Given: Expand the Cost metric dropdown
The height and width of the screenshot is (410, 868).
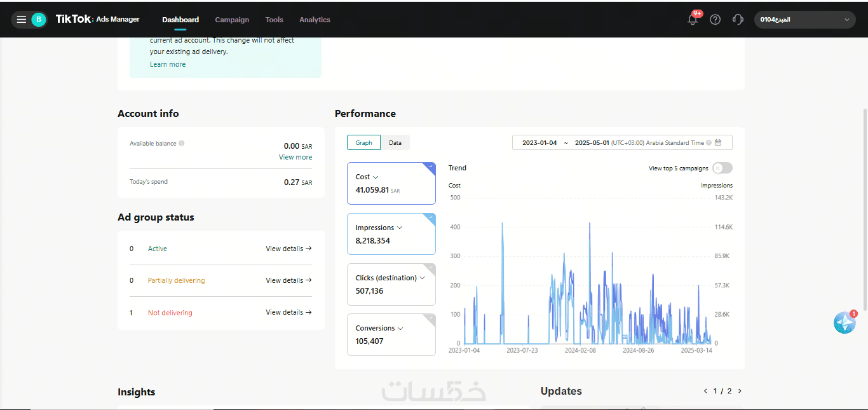Looking at the screenshot, I should (376, 177).
